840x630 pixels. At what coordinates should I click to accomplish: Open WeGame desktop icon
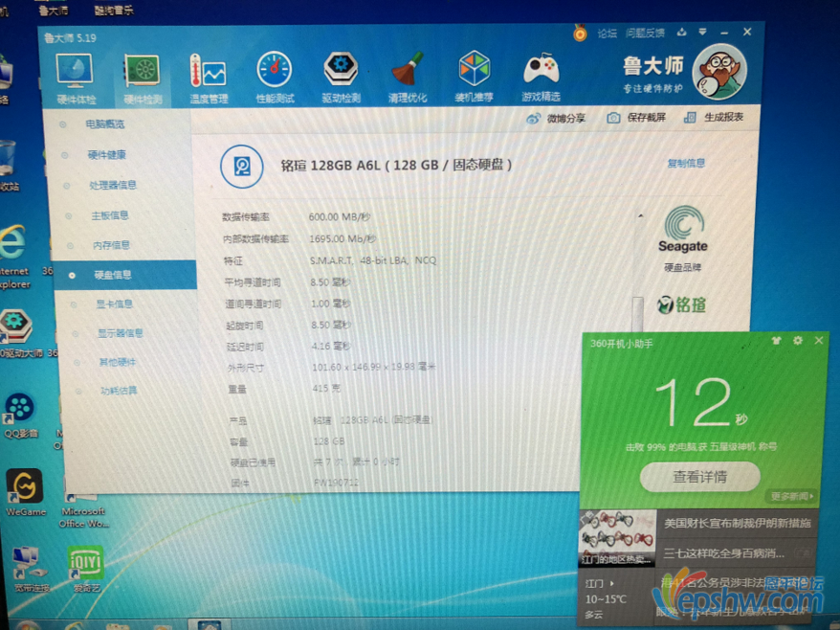25,492
